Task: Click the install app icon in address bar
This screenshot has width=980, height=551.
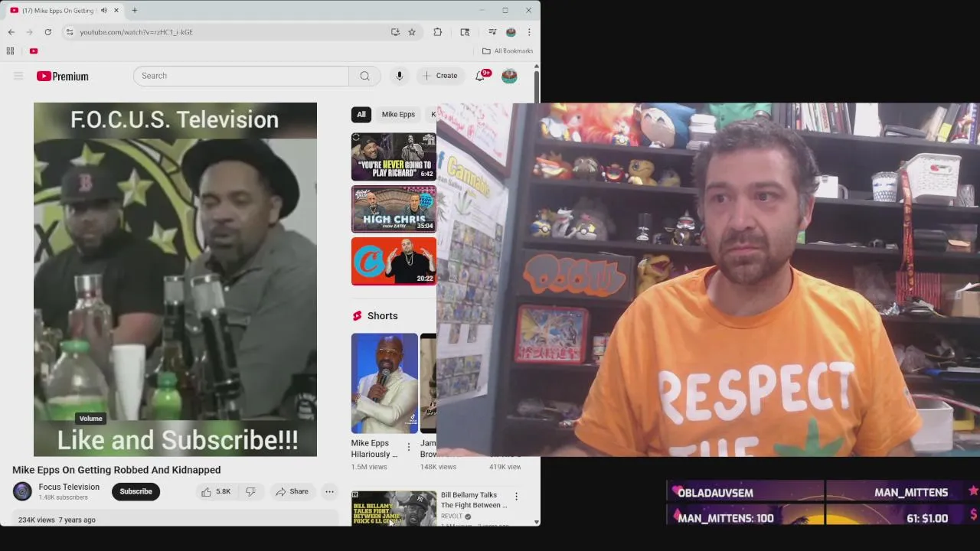Action: tap(395, 32)
